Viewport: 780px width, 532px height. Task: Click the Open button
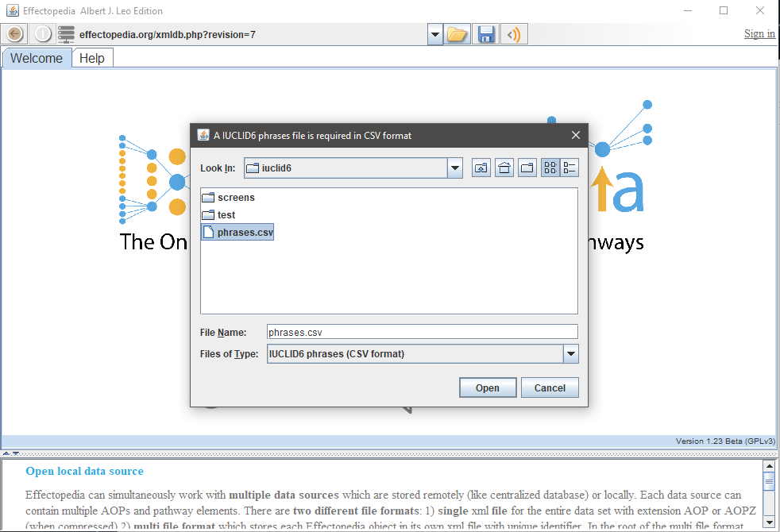[488, 387]
